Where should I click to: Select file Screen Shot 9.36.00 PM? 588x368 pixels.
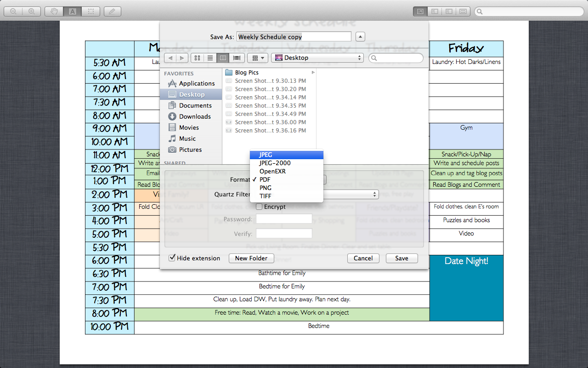[x=269, y=122]
